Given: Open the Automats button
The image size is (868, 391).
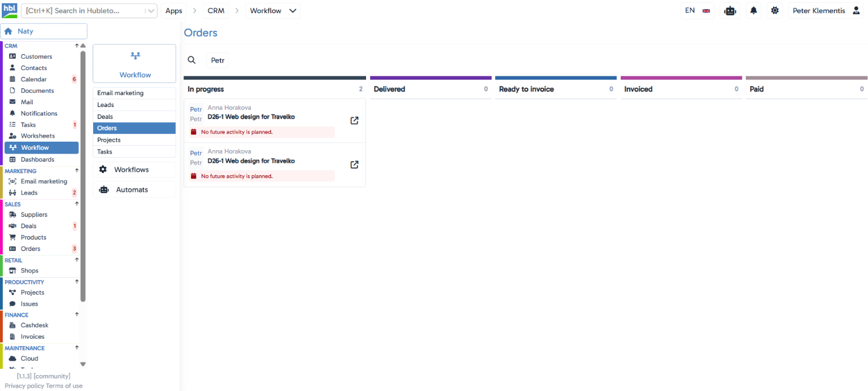Looking at the screenshot, I should coord(134,190).
